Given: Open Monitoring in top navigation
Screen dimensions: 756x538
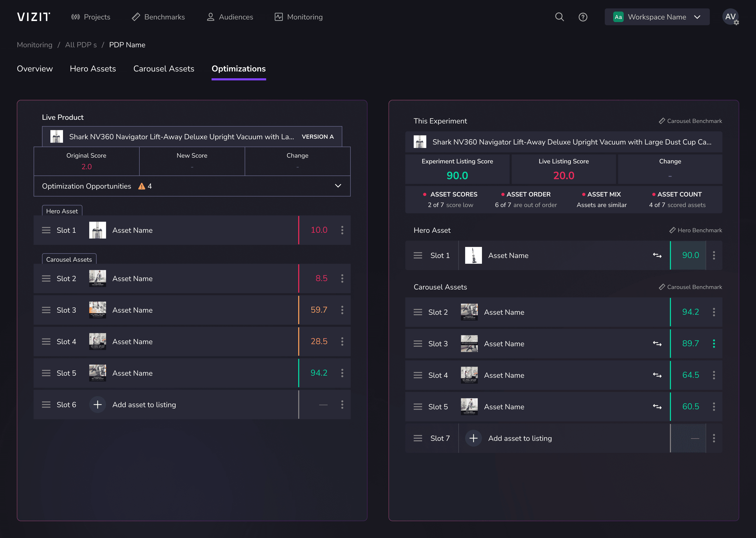Looking at the screenshot, I should pos(298,17).
